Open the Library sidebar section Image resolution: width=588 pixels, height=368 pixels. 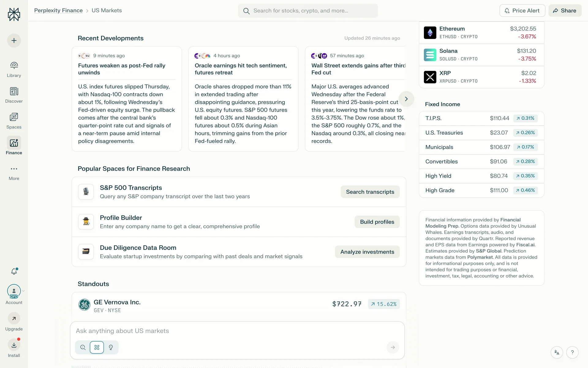click(14, 69)
